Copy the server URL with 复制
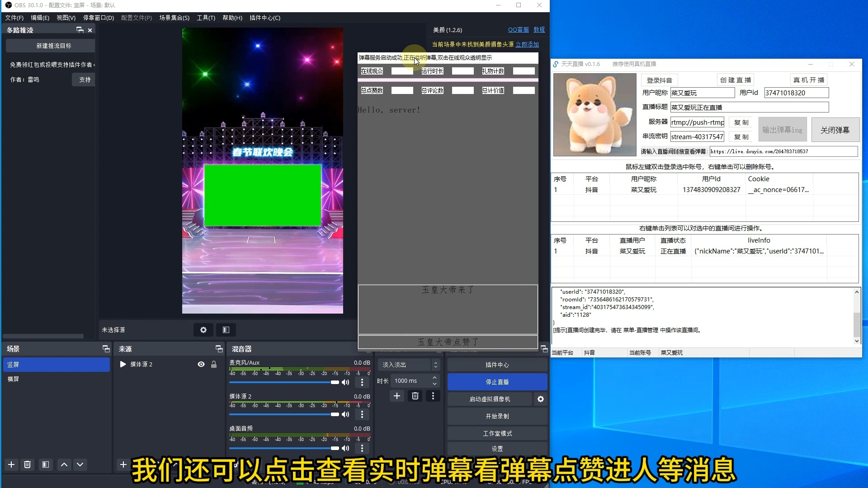Viewport: 868px width, 488px height. tap(741, 122)
